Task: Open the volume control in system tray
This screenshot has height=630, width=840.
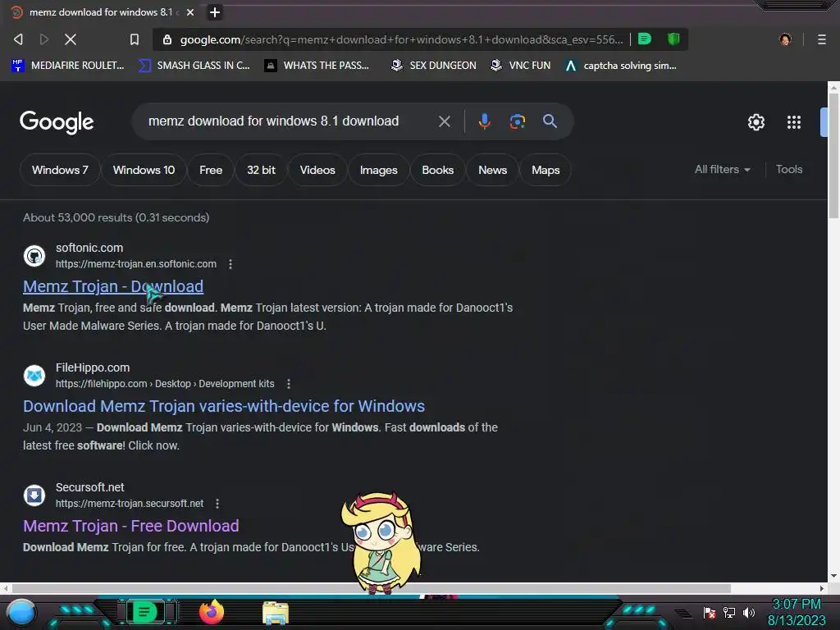Action: [749, 612]
